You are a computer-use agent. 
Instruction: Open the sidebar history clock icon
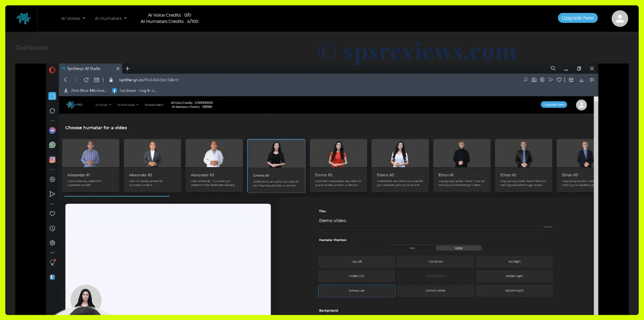52,228
